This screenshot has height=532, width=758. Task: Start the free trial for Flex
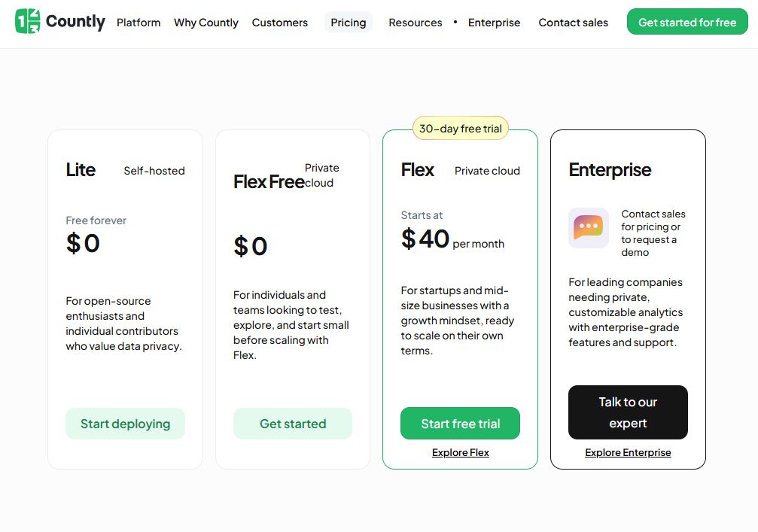(460, 424)
